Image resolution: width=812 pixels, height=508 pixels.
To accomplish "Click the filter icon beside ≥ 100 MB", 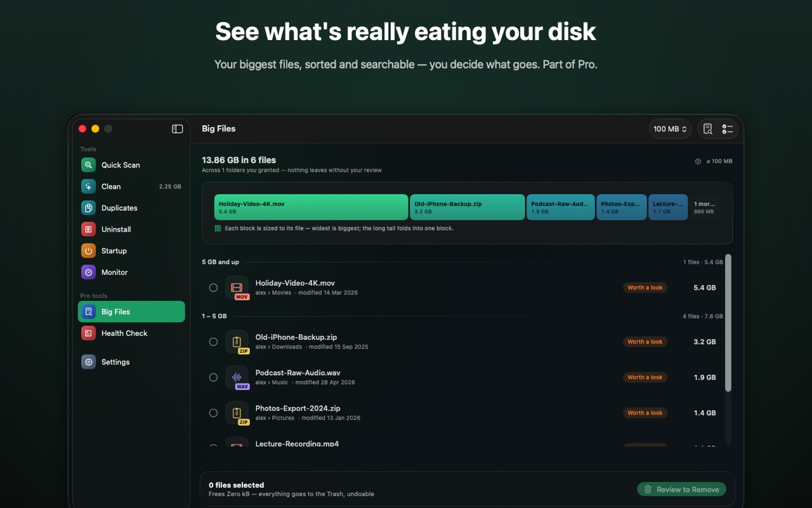I will point(698,161).
